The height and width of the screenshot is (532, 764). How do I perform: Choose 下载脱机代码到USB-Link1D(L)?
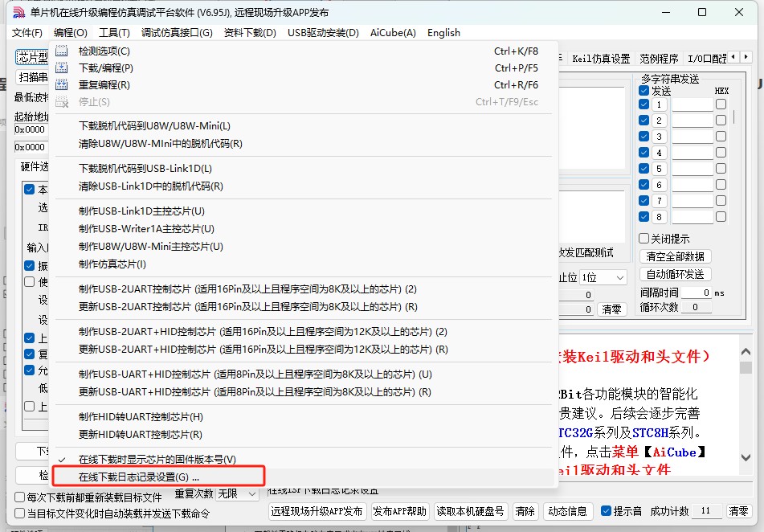[303, 168]
